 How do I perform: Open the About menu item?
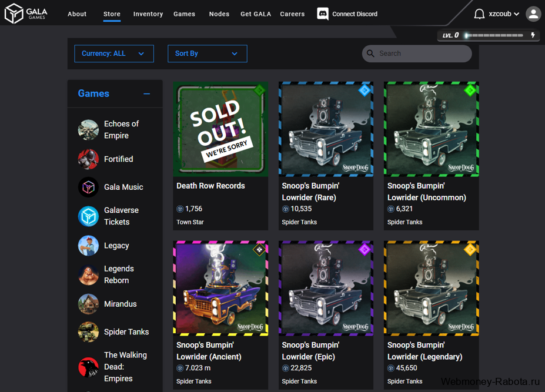click(x=77, y=14)
